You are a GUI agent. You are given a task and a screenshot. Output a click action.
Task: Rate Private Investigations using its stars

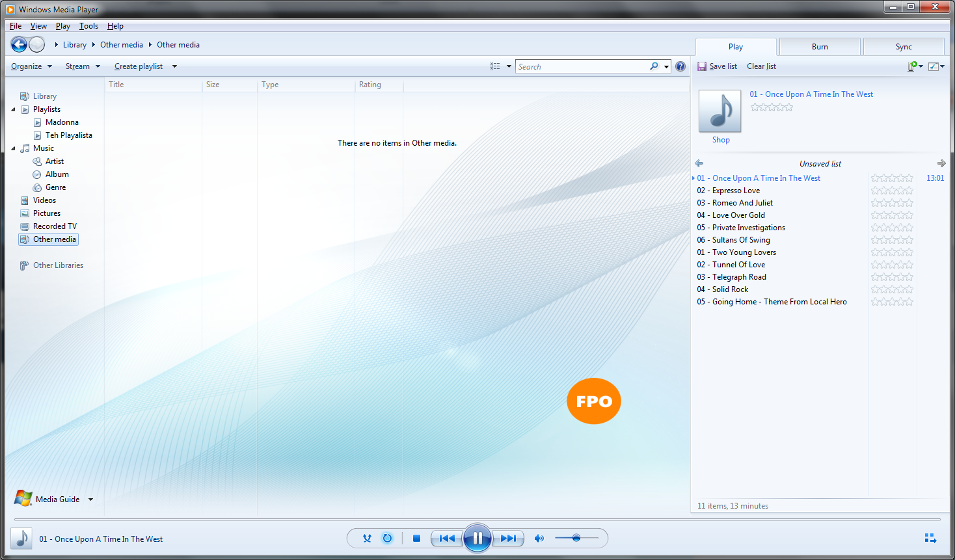pos(892,228)
